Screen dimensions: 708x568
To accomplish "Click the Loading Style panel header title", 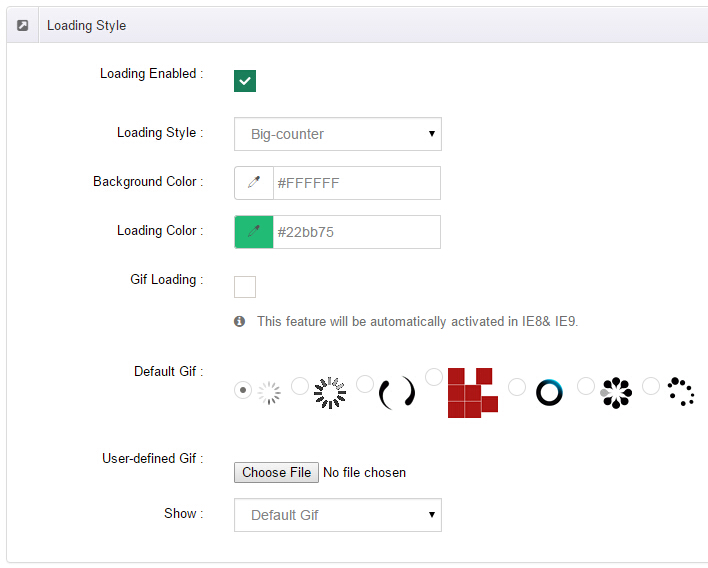I will click(x=86, y=25).
